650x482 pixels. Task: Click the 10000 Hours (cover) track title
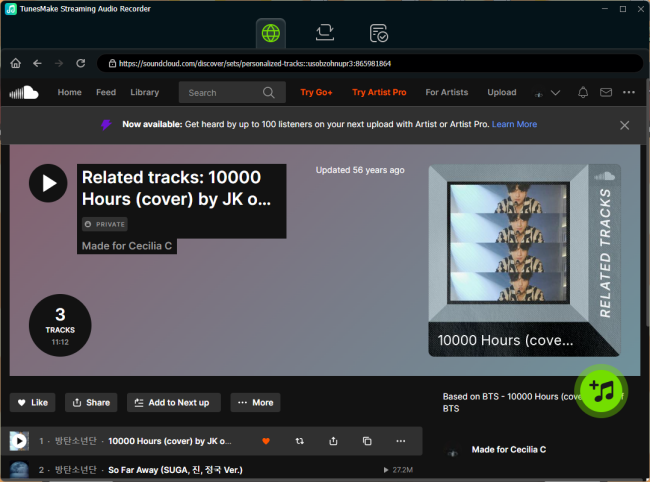tap(170, 441)
